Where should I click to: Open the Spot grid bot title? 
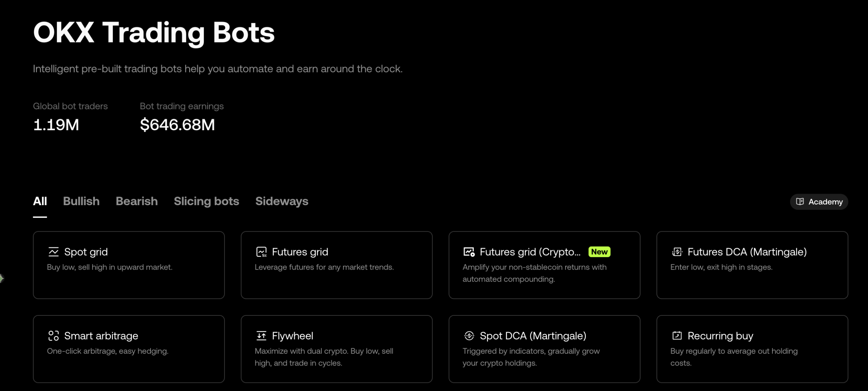[x=86, y=252]
